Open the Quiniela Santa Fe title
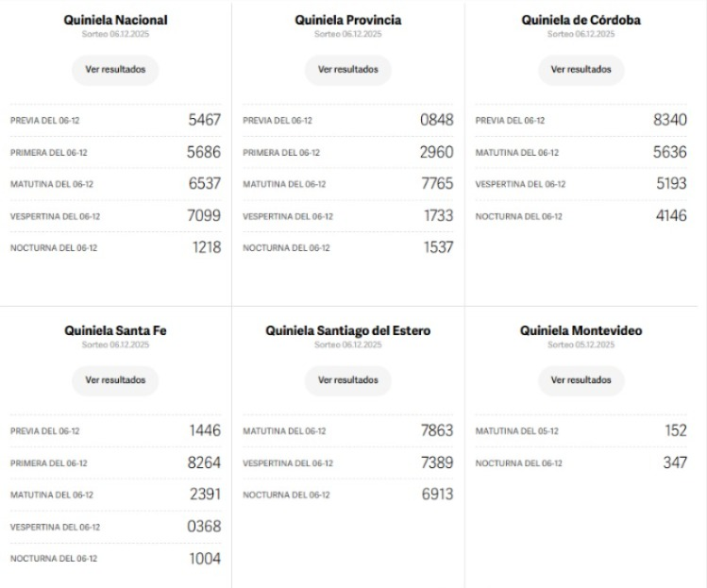Screen dimensions: 707x588 (115, 331)
